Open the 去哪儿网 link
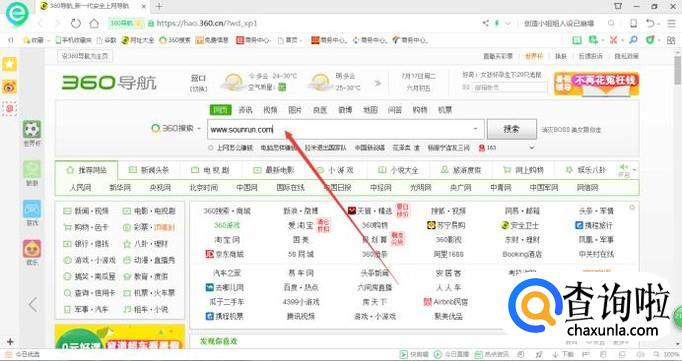This screenshot has height=361, width=682. point(224,287)
